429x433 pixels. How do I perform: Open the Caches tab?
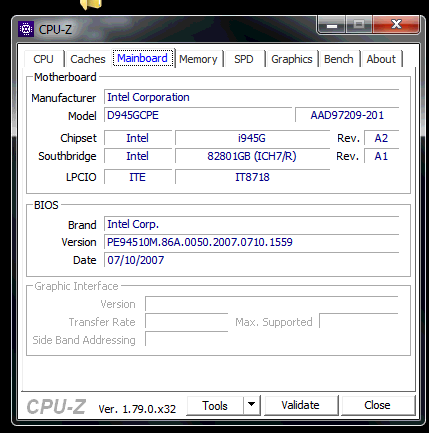(88, 59)
